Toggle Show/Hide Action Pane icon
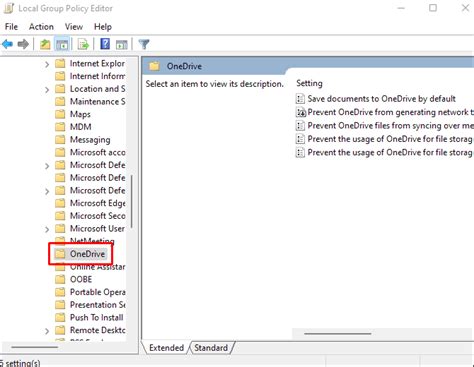The image size is (474, 367). pyautogui.click(x=122, y=44)
